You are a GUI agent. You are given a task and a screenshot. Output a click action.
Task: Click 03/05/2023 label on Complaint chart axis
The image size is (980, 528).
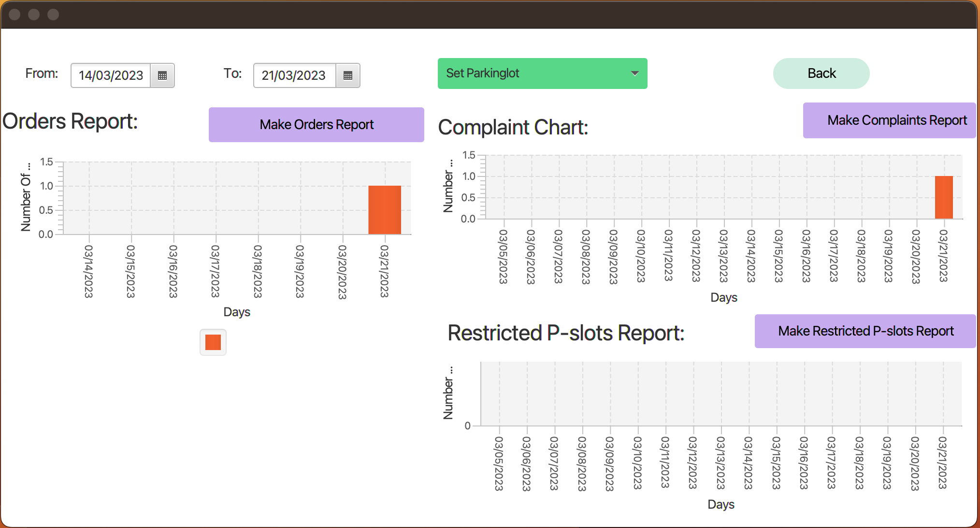[x=503, y=256]
